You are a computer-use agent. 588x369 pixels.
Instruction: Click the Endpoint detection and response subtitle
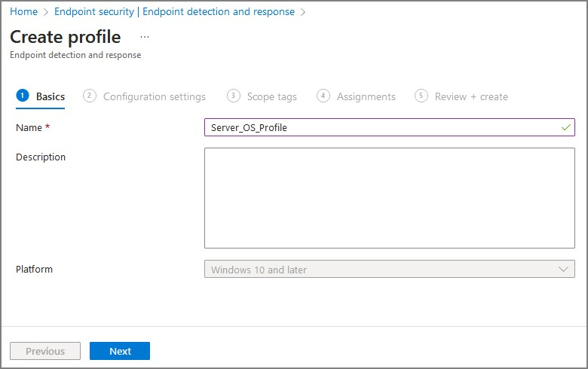click(75, 55)
